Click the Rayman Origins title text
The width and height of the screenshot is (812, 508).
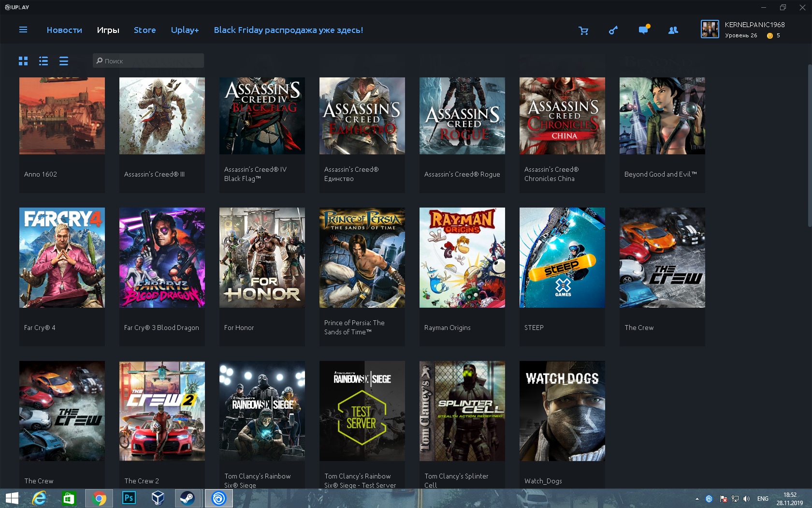point(448,328)
